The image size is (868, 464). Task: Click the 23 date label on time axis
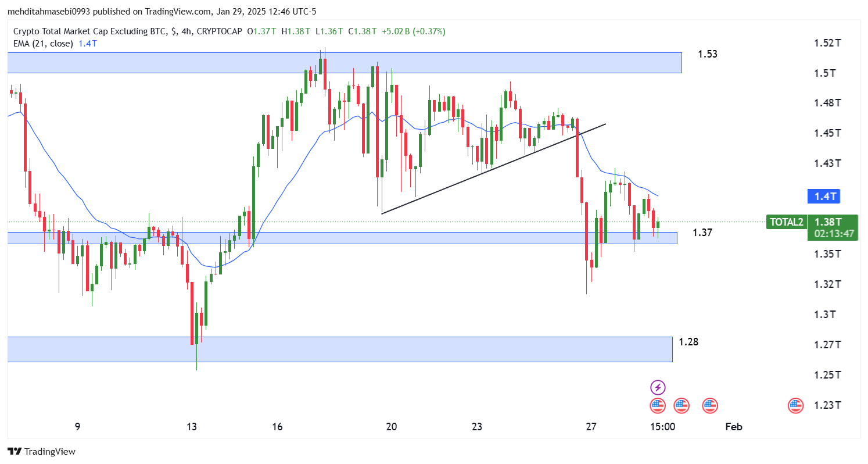pyautogui.click(x=477, y=427)
